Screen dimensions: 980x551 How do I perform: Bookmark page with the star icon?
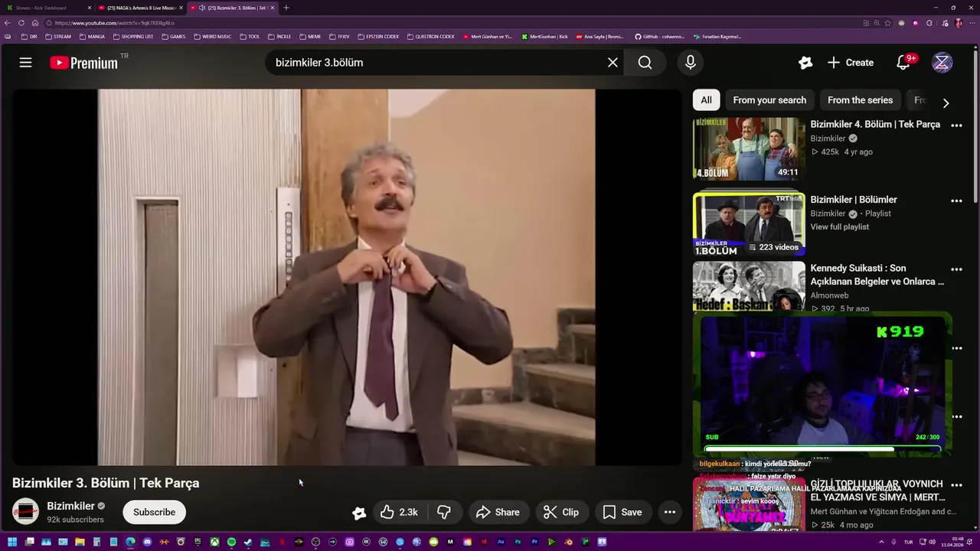(887, 23)
